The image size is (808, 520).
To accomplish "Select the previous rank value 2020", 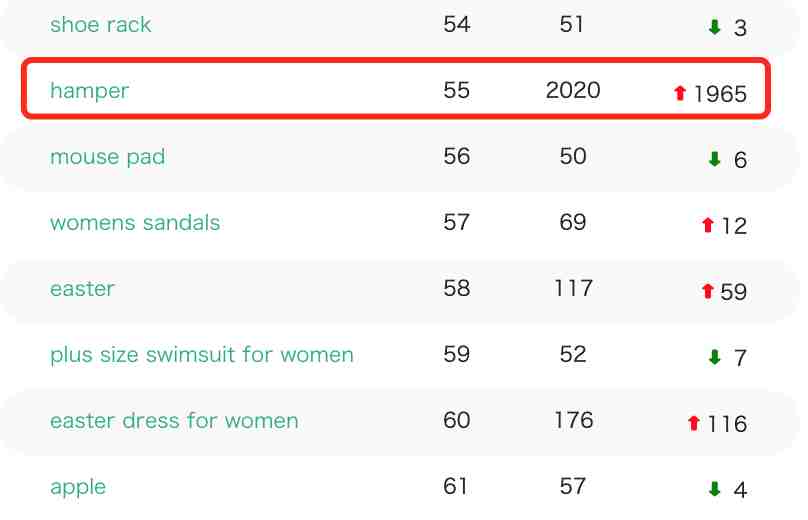I will pyautogui.click(x=573, y=90).
